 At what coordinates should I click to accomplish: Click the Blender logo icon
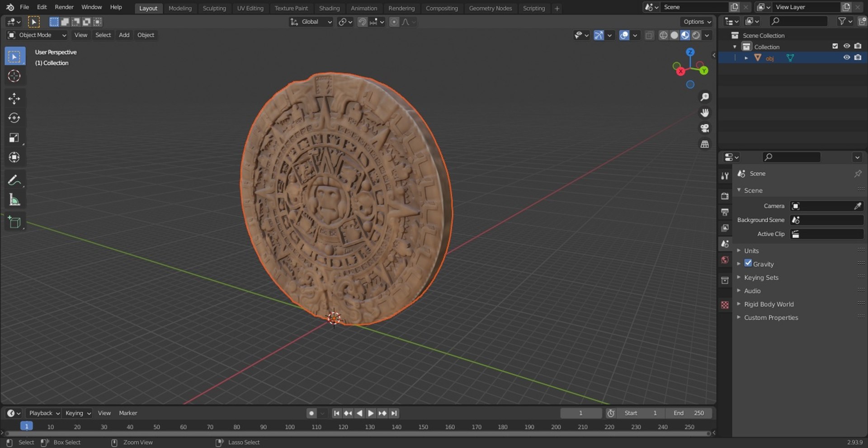click(10, 7)
